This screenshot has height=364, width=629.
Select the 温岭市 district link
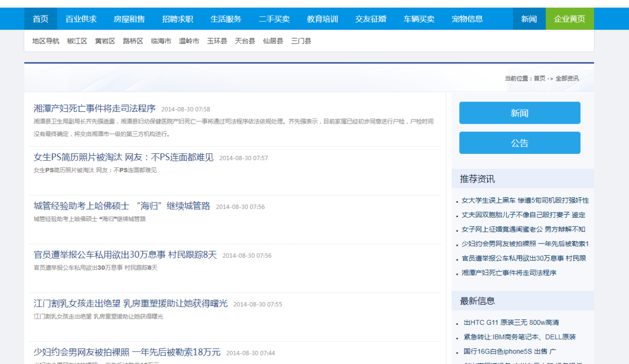189,41
